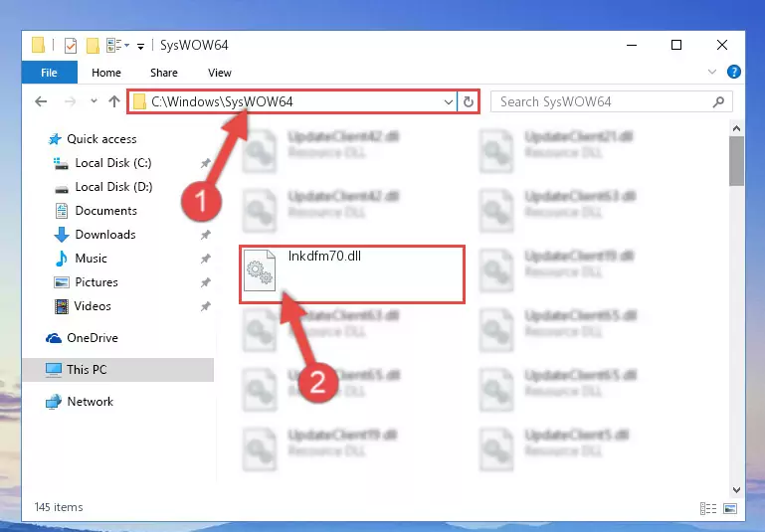This screenshot has height=532, width=765.
Task: Open the address bar history dropdown
Action: pos(448,101)
